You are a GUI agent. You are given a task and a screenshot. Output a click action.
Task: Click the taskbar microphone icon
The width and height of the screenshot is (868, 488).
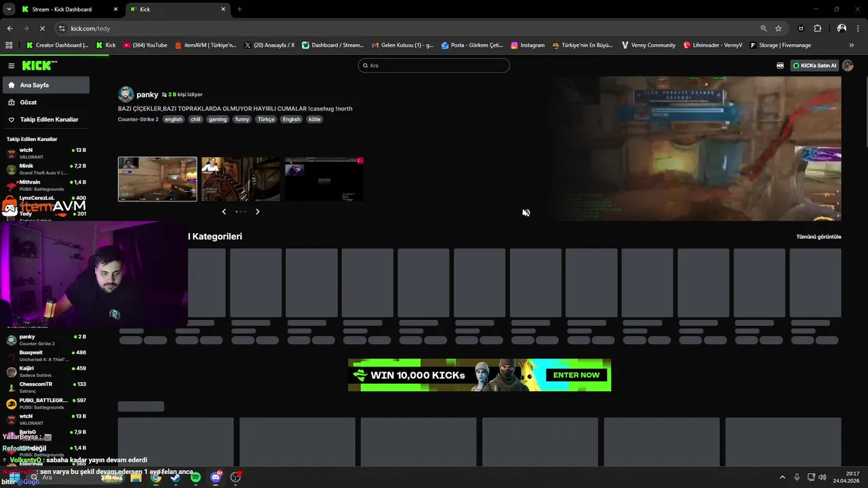pos(797,477)
